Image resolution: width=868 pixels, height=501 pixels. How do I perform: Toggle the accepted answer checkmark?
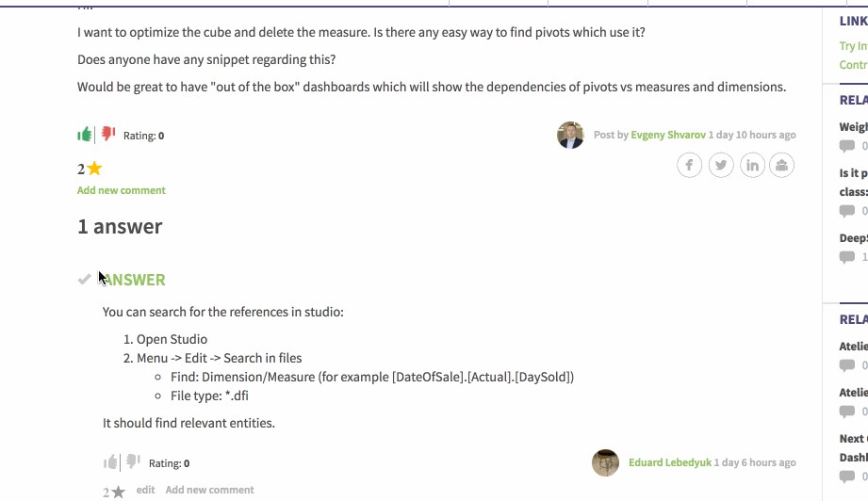pos(85,279)
